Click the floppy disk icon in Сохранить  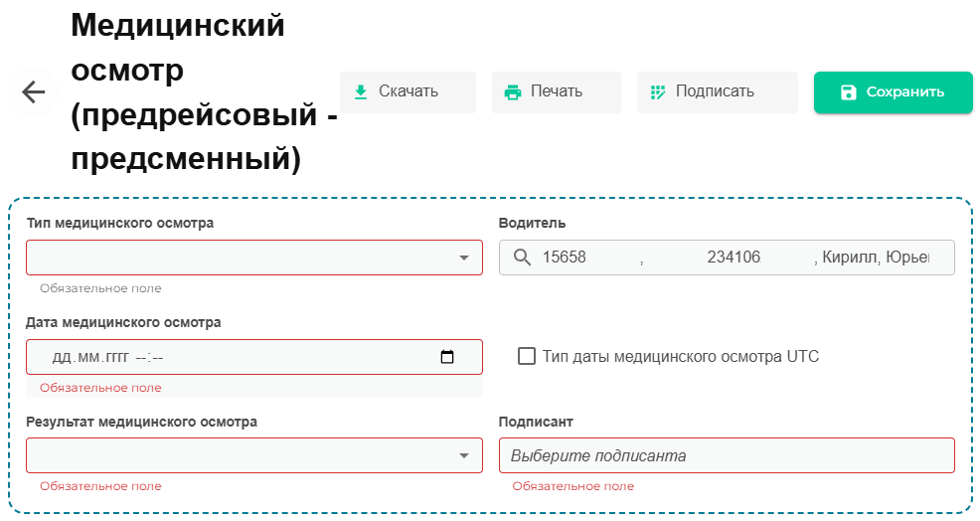click(x=848, y=92)
